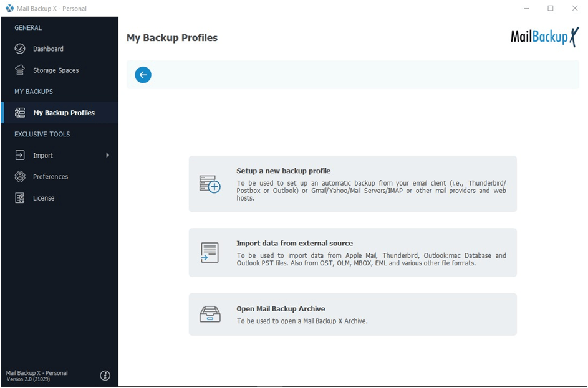The height and width of the screenshot is (388, 588).
Task: Open the Import tool icon
Action: pos(19,155)
